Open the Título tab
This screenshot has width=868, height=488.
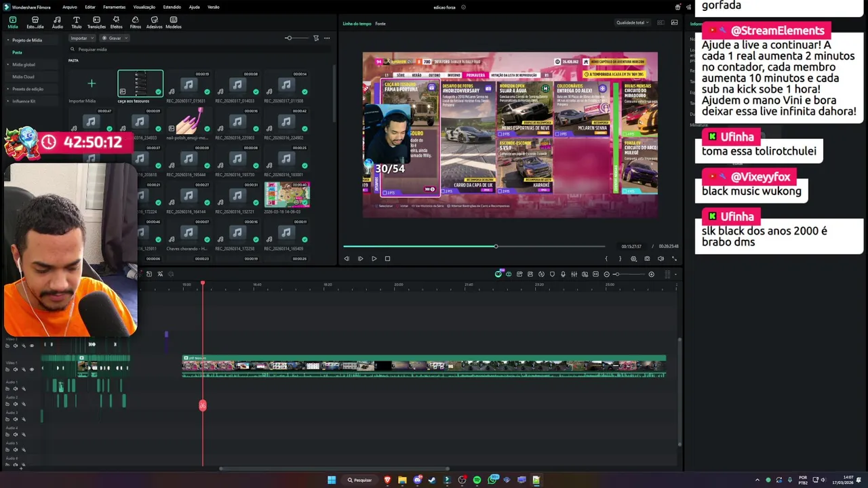(76, 22)
